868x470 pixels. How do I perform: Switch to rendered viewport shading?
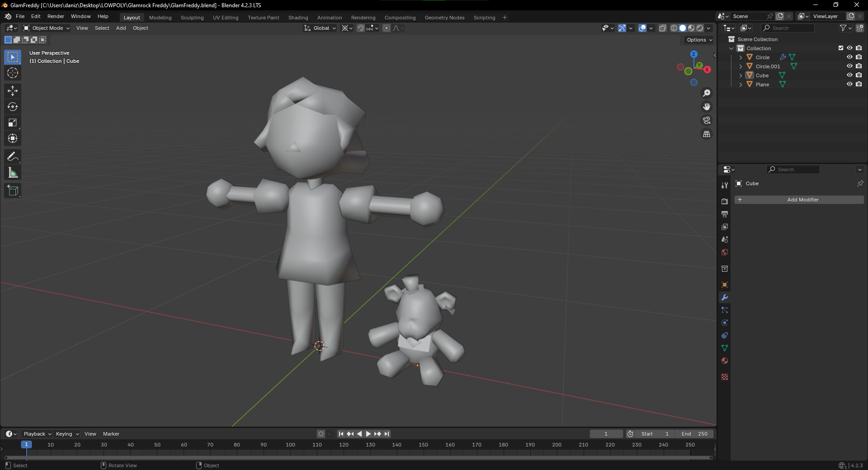[x=700, y=28]
